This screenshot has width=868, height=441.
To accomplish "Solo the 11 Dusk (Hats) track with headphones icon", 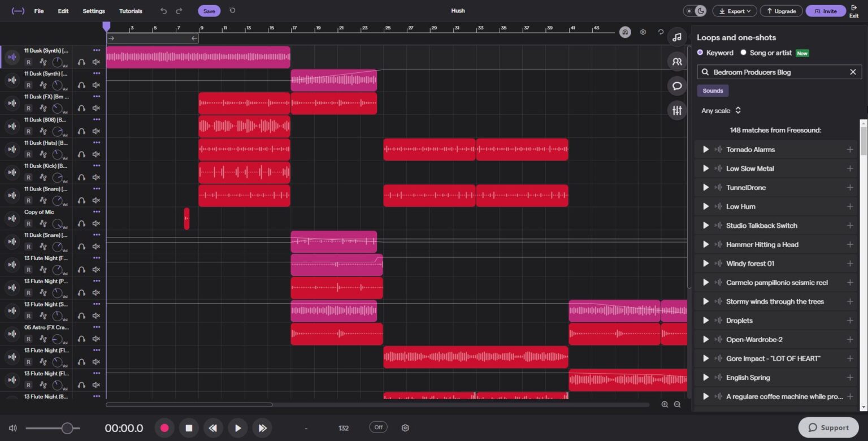I will (x=81, y=154).
